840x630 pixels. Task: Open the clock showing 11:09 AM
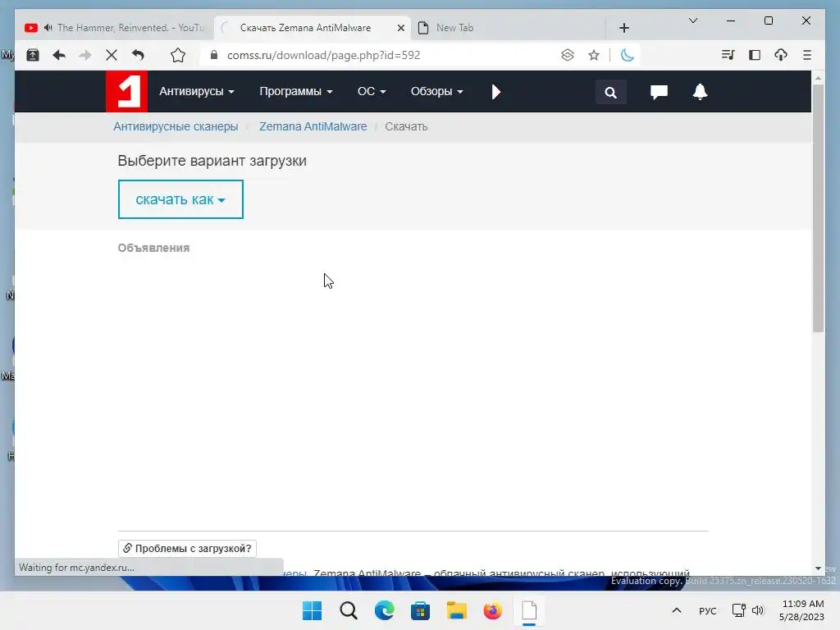[x=801, y=610]
